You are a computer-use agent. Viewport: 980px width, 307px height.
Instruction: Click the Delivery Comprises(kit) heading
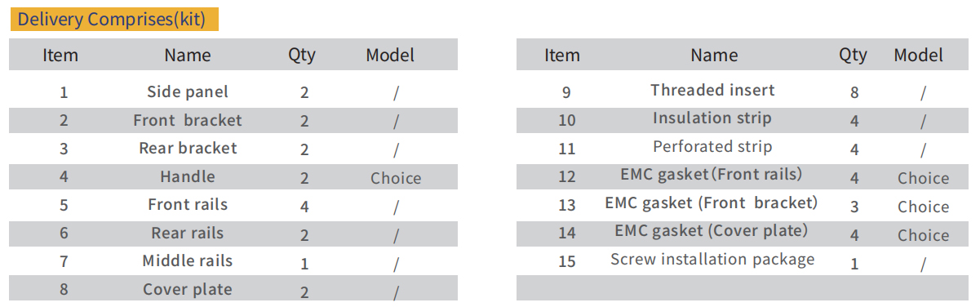(x=114, y=19)
